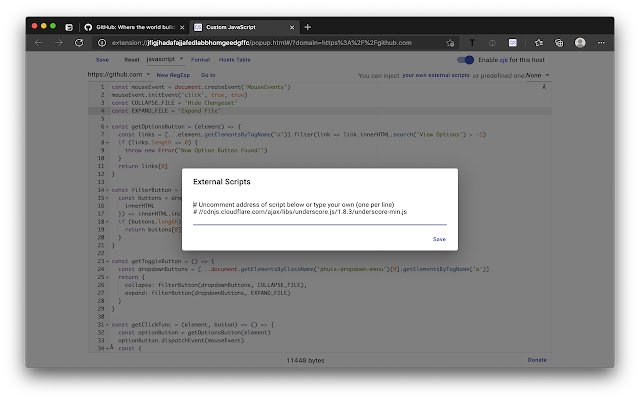Collapse code fold at line 15
The width and height of the screenshot is (640, 400).
(x=107, y=198)
